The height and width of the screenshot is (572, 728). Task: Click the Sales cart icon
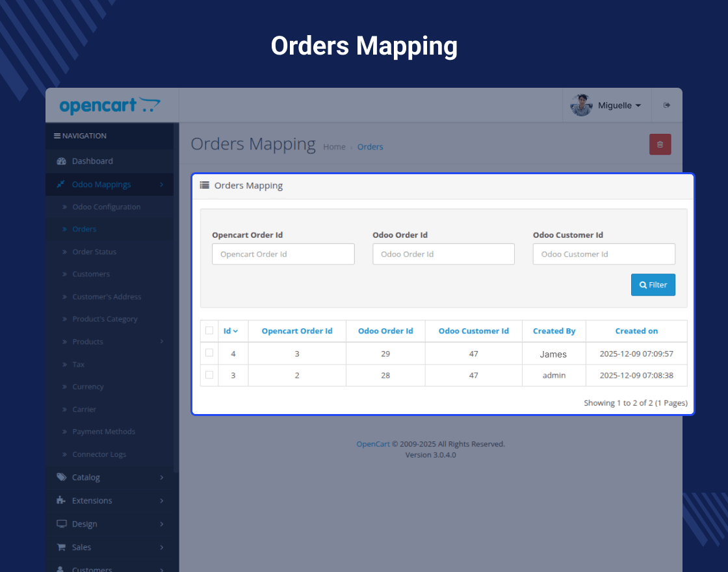point(61,547)
